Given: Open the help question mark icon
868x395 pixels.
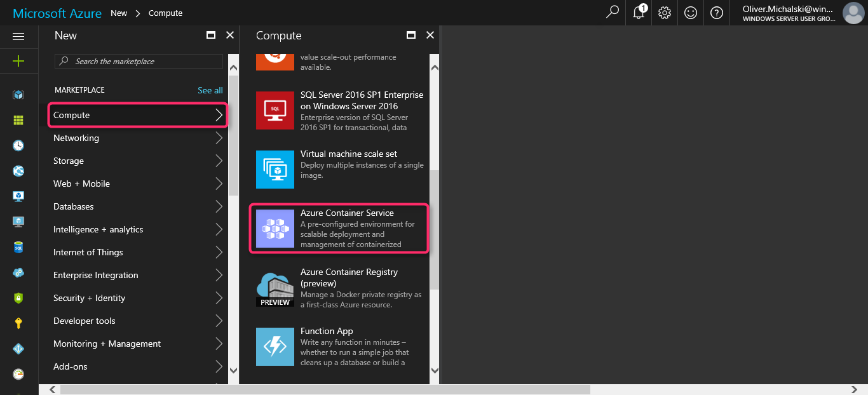Looking at the screenshot, I should click(717, 13).
